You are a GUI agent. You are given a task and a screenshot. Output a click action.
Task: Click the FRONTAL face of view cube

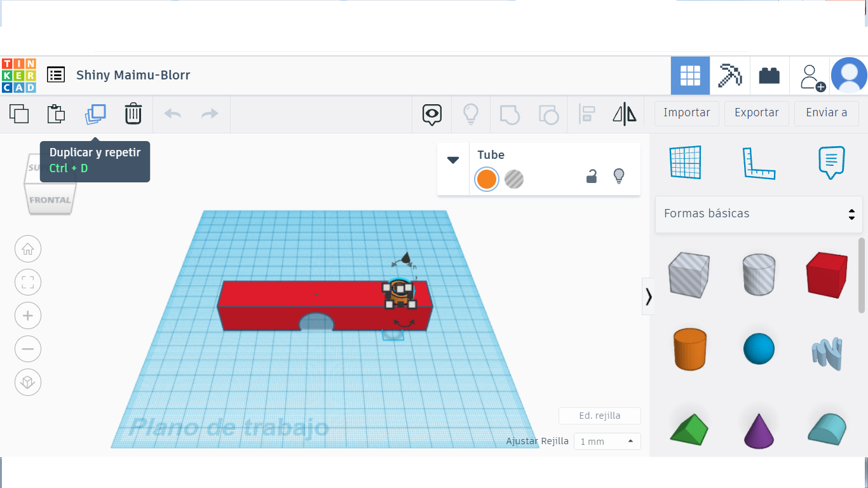(50, 200)
